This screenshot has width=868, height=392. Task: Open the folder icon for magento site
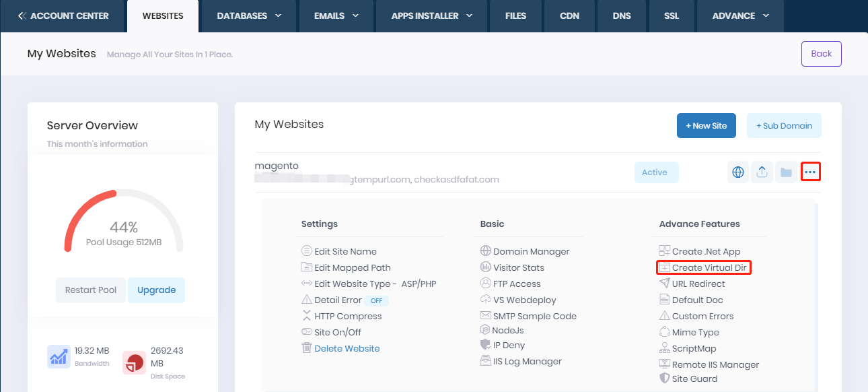[x=786, y=172]
